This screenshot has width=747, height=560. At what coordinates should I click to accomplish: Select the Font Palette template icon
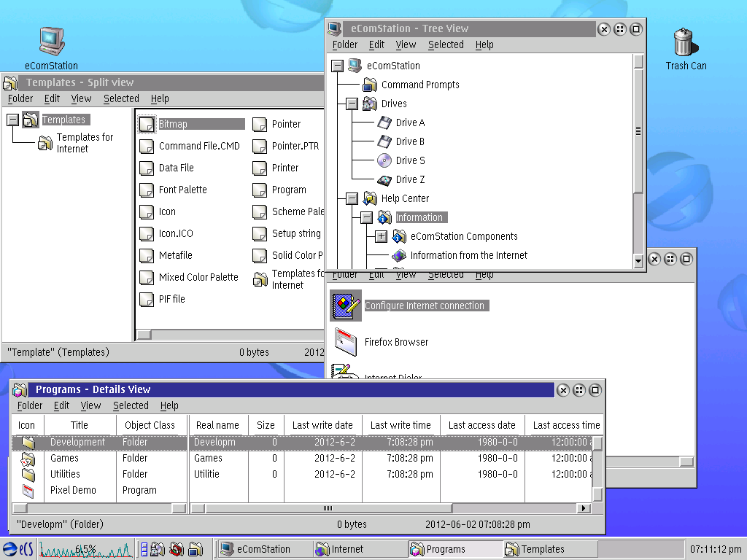tap(147, 190)
